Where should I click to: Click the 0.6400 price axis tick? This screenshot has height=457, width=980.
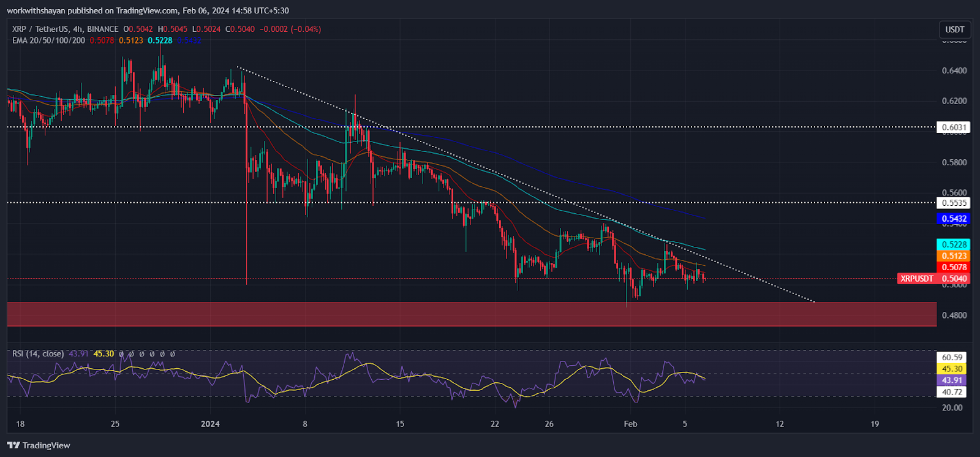954,70
